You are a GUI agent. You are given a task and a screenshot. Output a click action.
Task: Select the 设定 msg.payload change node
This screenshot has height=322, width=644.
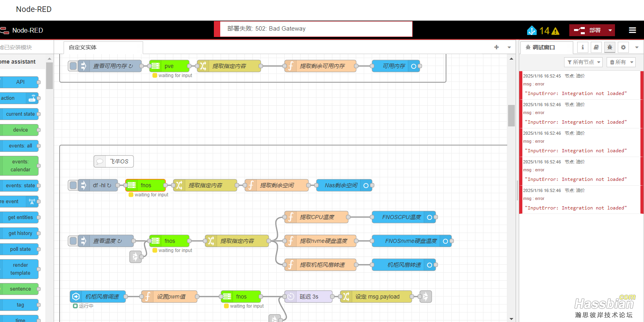pos(376,297)
